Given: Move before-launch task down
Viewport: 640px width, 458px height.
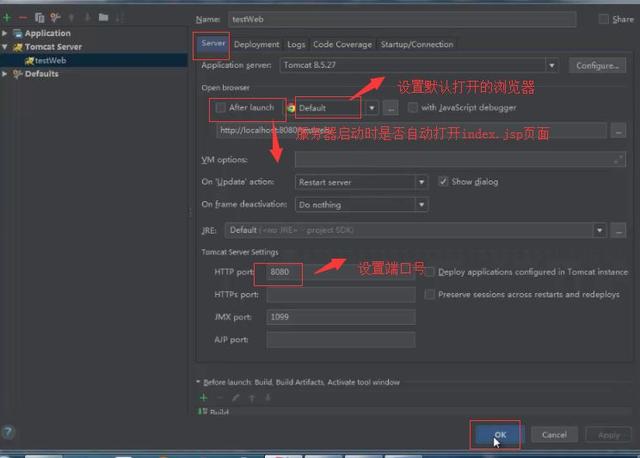Looking at the screenshot, I should (268, 398).
